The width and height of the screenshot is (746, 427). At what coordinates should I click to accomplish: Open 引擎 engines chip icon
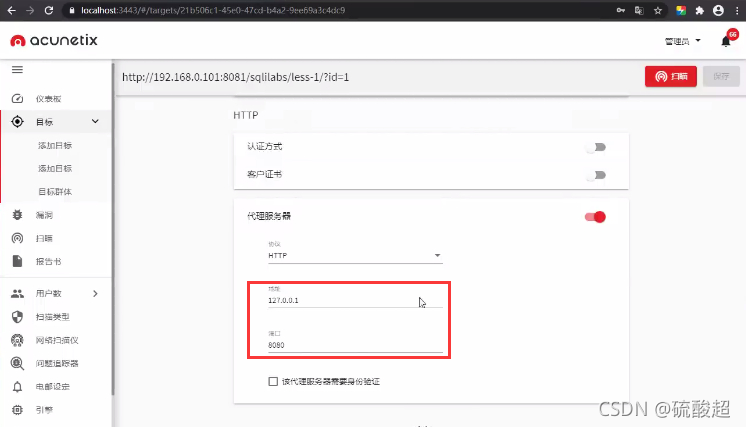17,410
